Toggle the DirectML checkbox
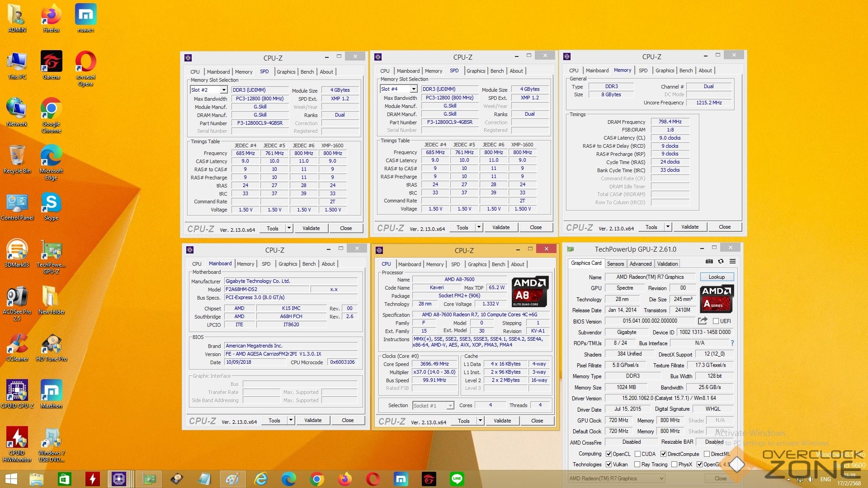Image resolution: width=868 pixels, height=488 pixels. [x=707, y=454]
